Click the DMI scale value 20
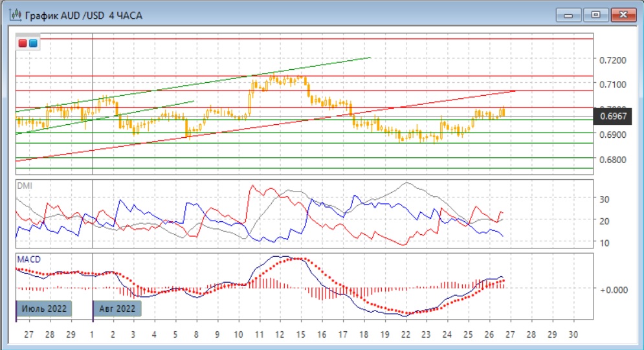 [x=604, y=221]
